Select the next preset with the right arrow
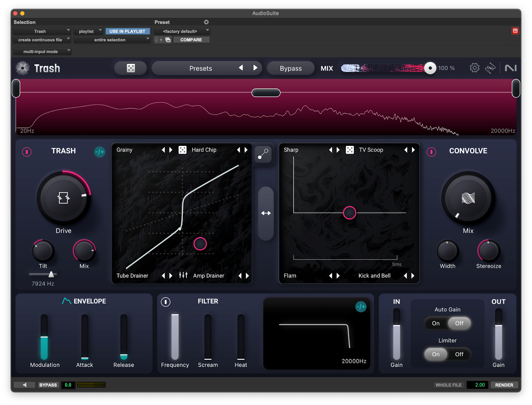 click(x=255, y=68)
